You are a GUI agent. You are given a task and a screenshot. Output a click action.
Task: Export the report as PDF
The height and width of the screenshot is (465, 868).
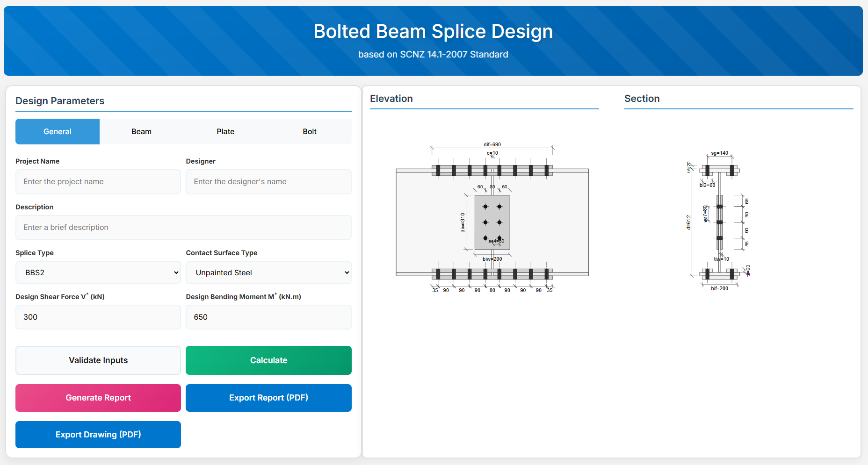268,398
